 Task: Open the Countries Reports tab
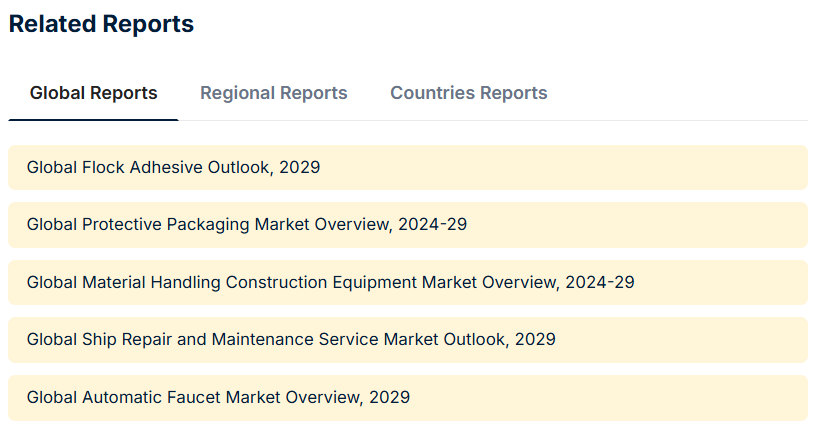[468, 93]
